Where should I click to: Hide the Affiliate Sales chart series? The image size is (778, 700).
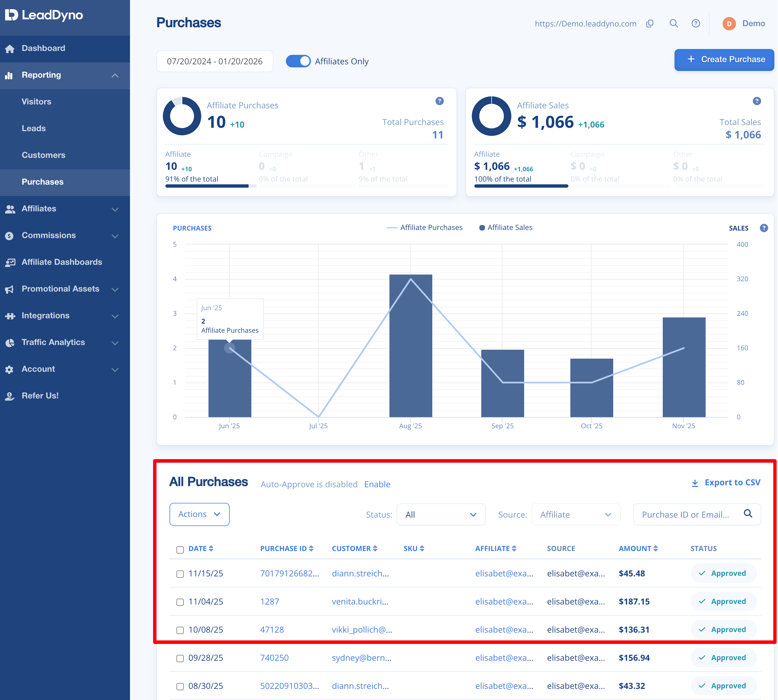click(506, 228)
